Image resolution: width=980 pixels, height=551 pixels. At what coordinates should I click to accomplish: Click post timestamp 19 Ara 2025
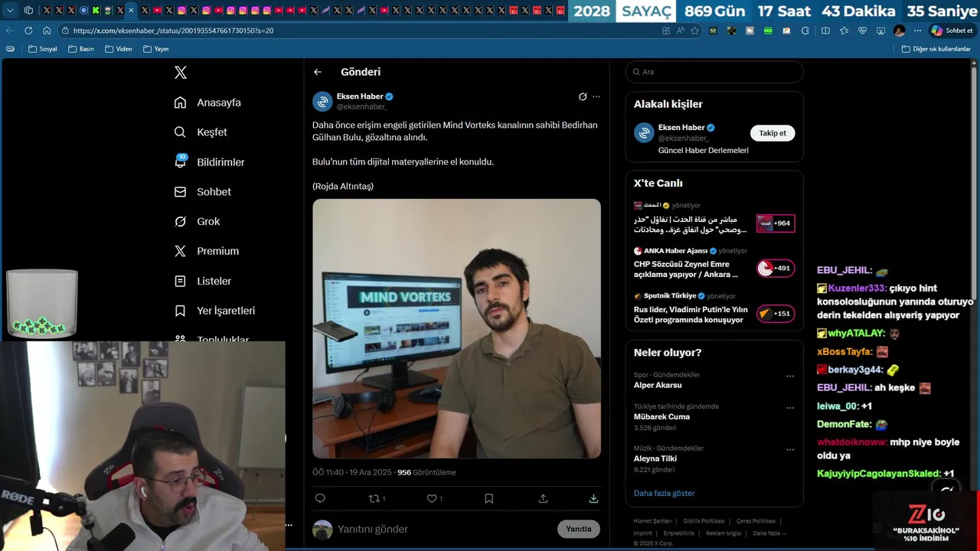click(370, 472)
